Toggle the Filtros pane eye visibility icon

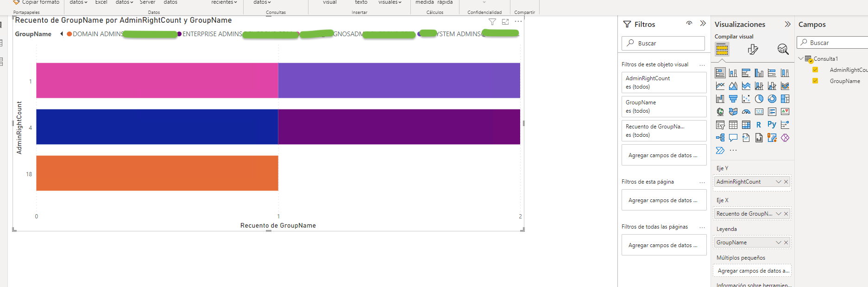pos(689,24)
